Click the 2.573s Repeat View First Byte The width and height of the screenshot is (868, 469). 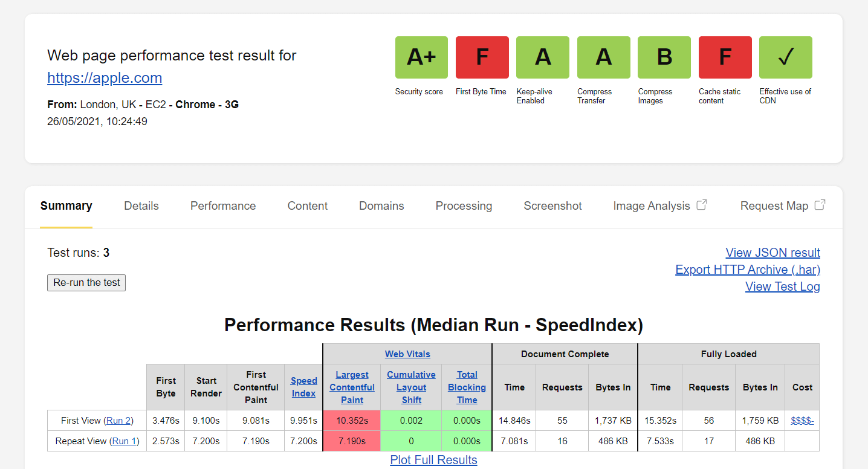pos(166,441)
